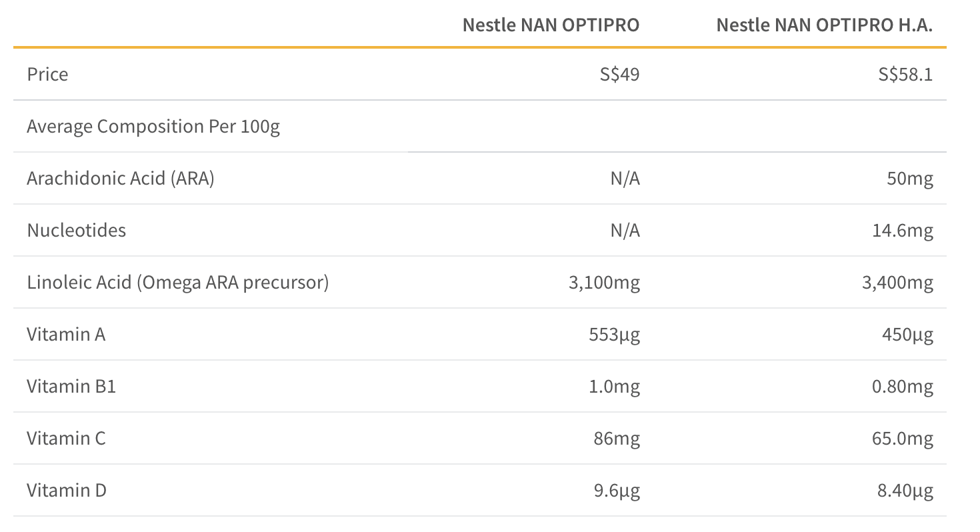Click the Vitamin C row label
Viewport: 980px width, 532px height.
(x=66, y=438)
